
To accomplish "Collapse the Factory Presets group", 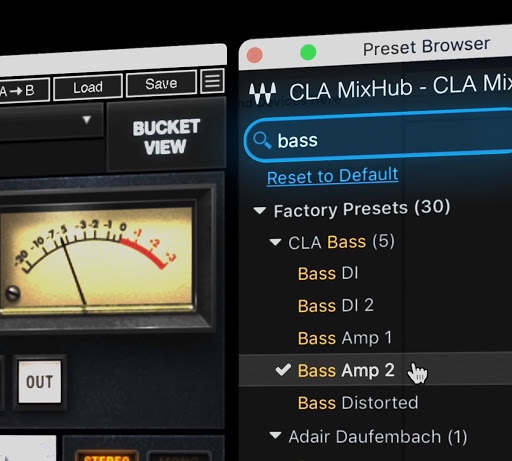I will tap(260, 210).
